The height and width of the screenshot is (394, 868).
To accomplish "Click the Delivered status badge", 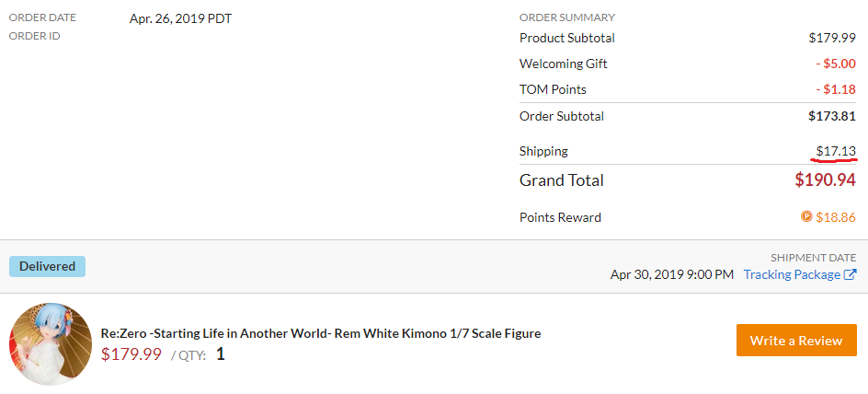I will (x=47, y=267).
